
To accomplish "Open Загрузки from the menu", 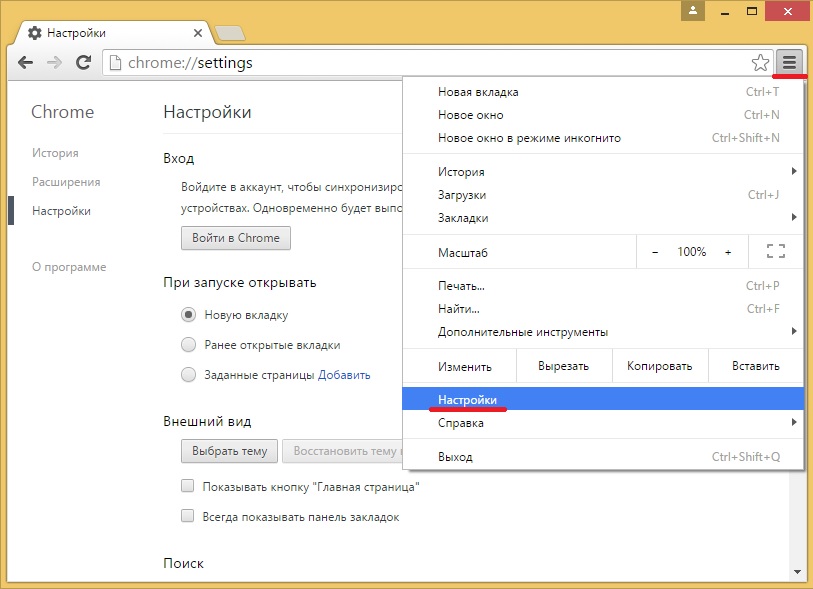I will tap(603, 195).
